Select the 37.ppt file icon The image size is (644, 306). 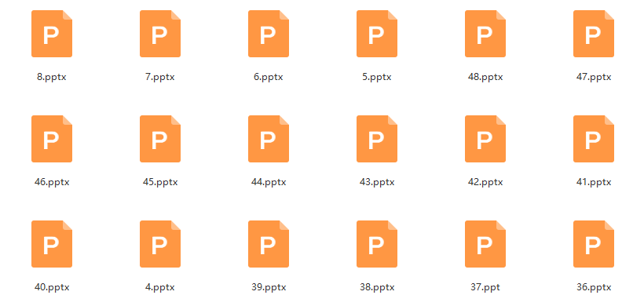click(x=485, y=244)
